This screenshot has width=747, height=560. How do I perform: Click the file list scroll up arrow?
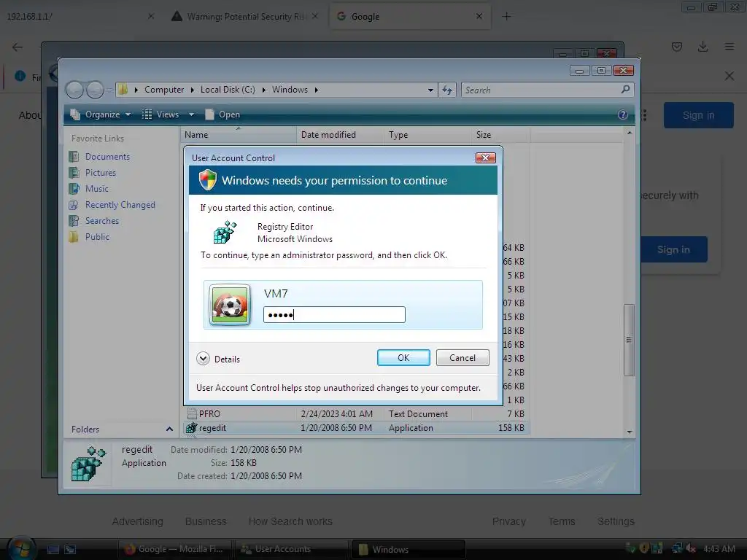(630, 133)
